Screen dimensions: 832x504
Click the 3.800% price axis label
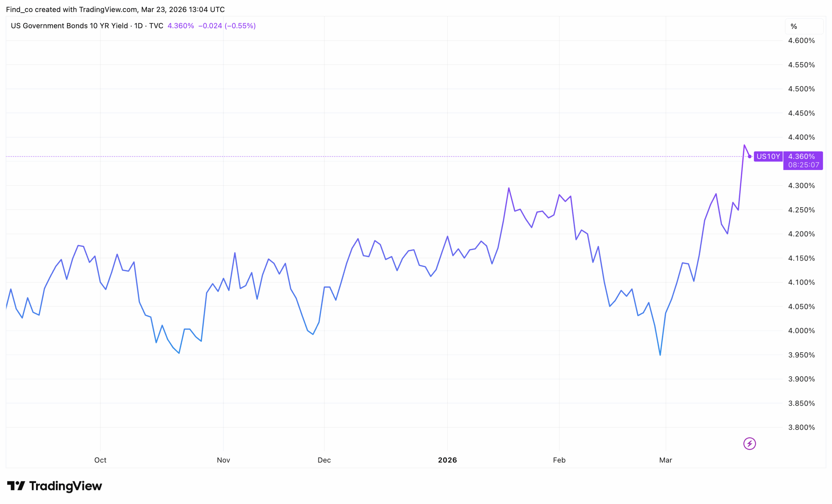(801, 427)
